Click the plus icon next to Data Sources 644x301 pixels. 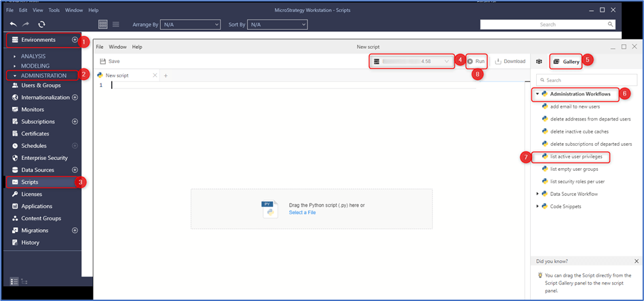(x=75, y=169)
